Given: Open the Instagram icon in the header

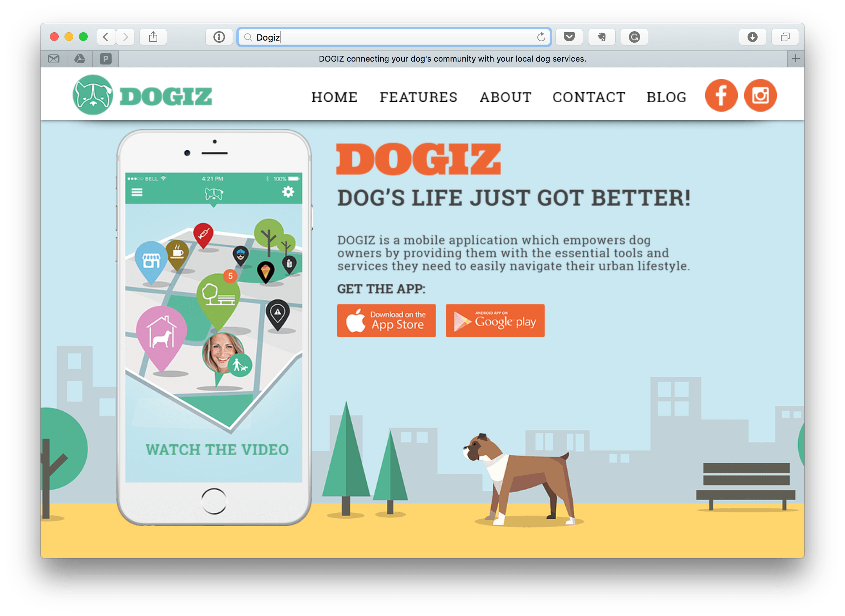Looking at the screenshot, I should [x=760, y=95].
